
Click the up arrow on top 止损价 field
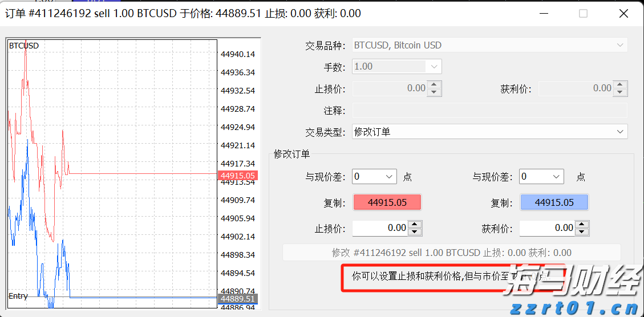click(435, 85)
